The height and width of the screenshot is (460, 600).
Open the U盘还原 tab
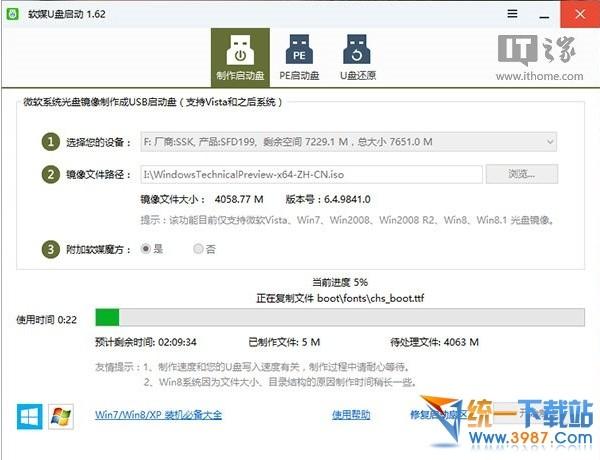[x=357, y=58]
